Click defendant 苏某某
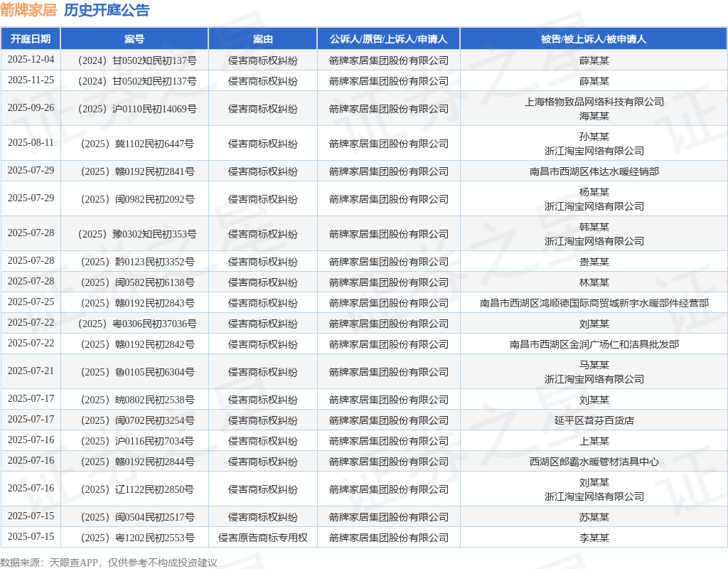 pos(594,517)
